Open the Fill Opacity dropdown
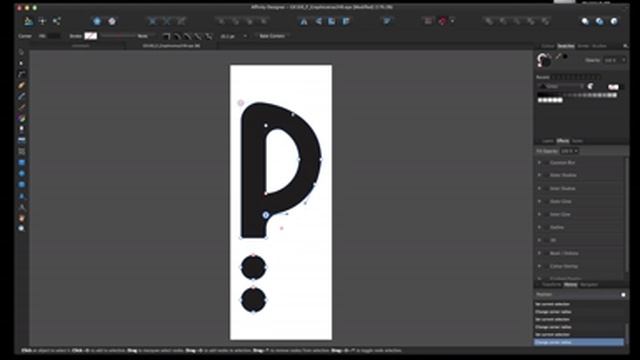 click(576, 151)
